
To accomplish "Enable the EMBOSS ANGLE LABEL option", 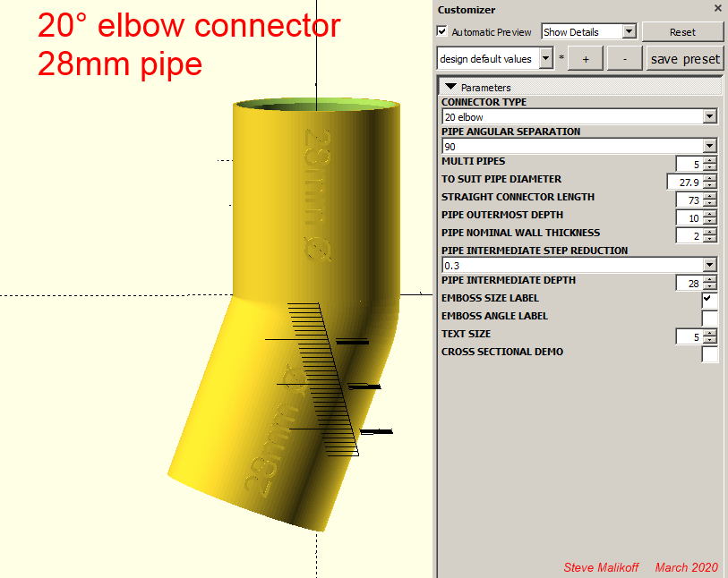I will (710, 319).
